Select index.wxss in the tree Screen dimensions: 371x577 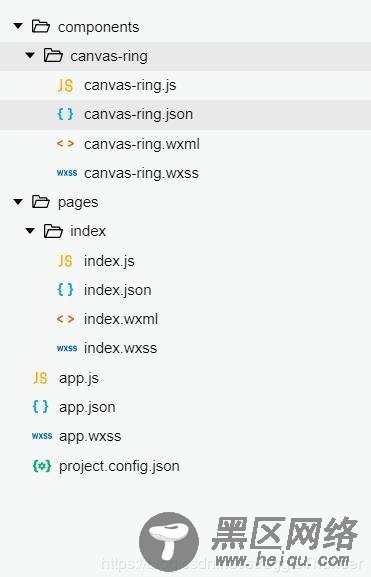[x=120, y=348]
